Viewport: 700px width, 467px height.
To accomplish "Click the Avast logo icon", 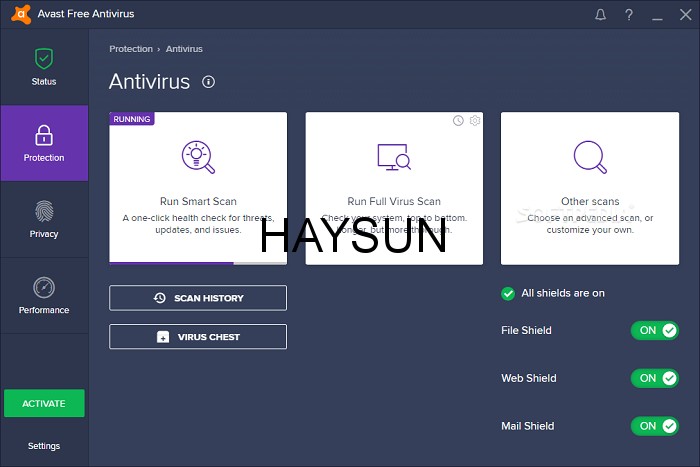I will pos(21,14).
